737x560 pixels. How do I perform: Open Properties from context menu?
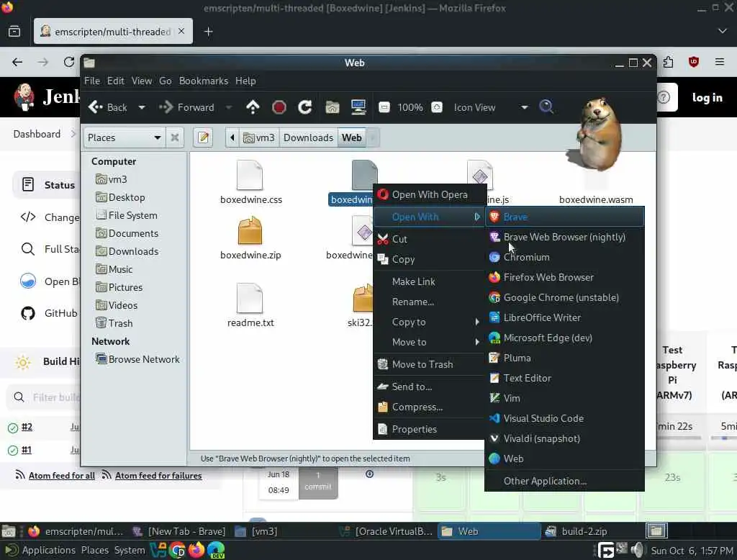tap(429, 429)
